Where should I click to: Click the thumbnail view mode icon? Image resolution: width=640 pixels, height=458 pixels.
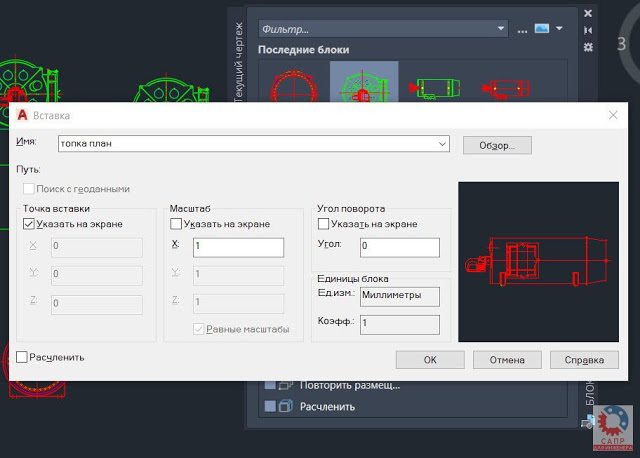point(541,28)
